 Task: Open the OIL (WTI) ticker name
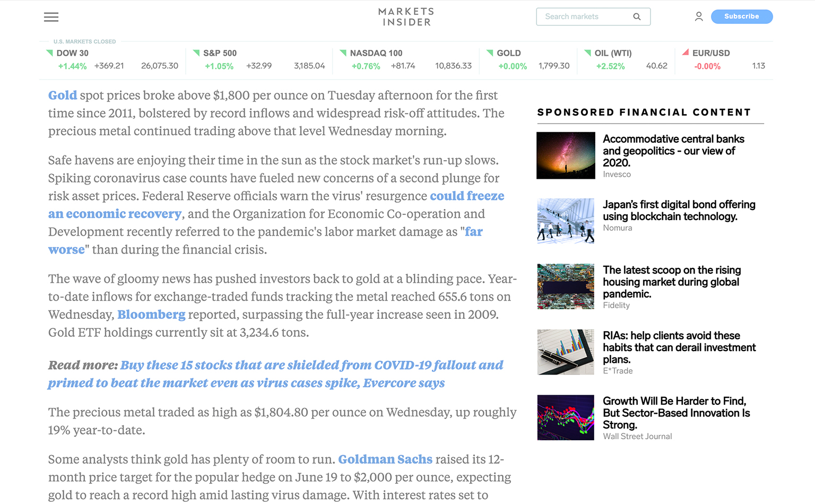(613, 53)
